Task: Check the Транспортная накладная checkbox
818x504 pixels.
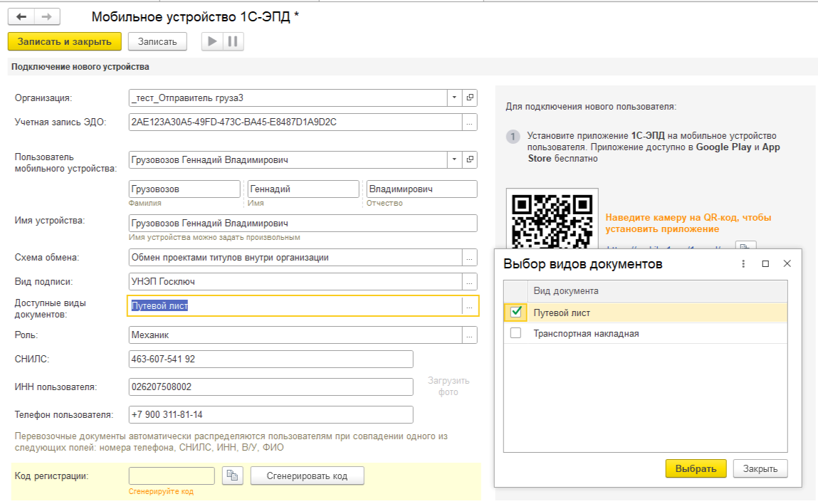Action: pyautogui.click(x=516, y=333)
